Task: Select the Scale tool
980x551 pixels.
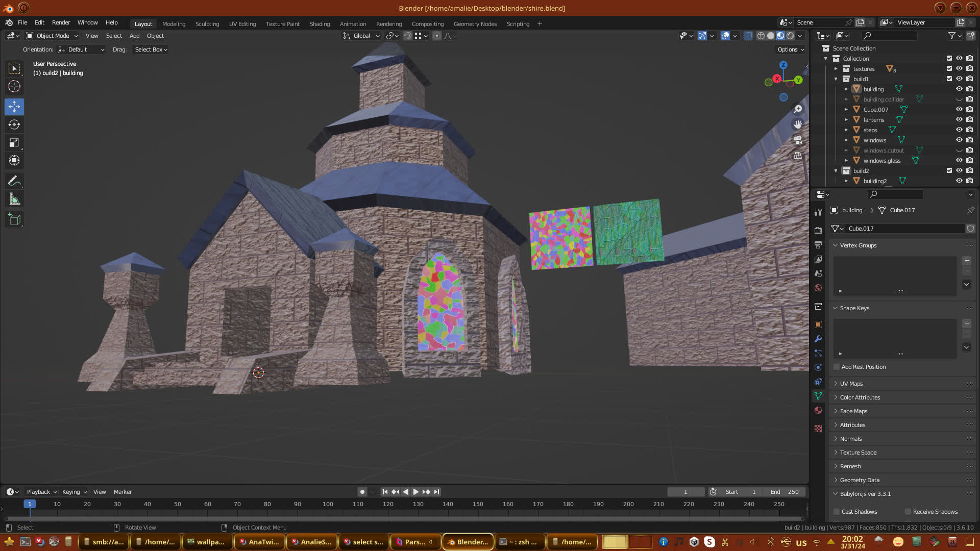Action: (x=14, y=143)
